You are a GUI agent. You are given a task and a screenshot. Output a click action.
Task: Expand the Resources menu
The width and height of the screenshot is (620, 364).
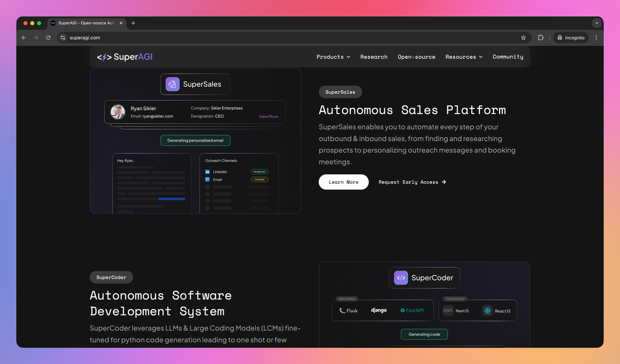[x=464, y=57]
